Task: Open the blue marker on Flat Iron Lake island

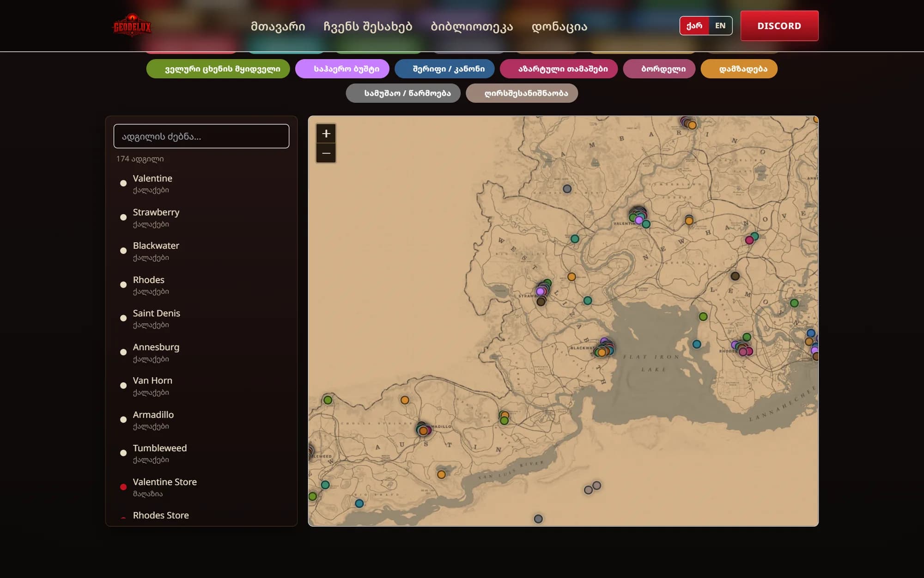Action: point(697,344)
